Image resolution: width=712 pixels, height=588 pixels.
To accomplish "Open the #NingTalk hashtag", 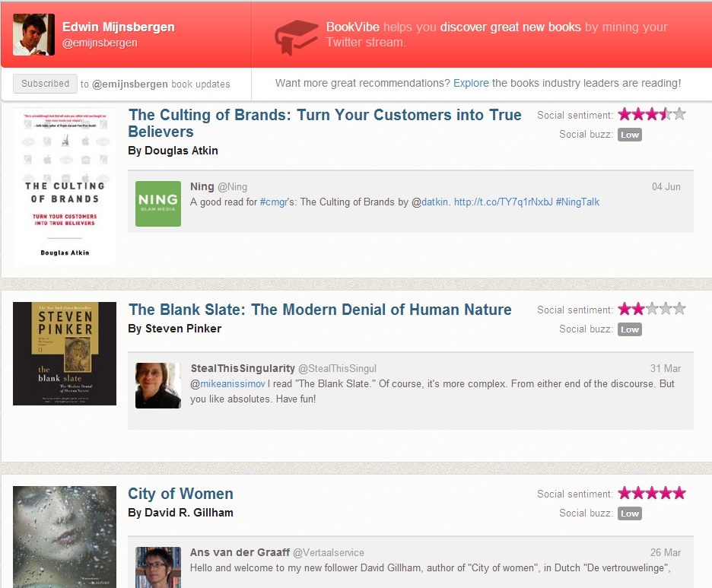I will pos(577,202).
